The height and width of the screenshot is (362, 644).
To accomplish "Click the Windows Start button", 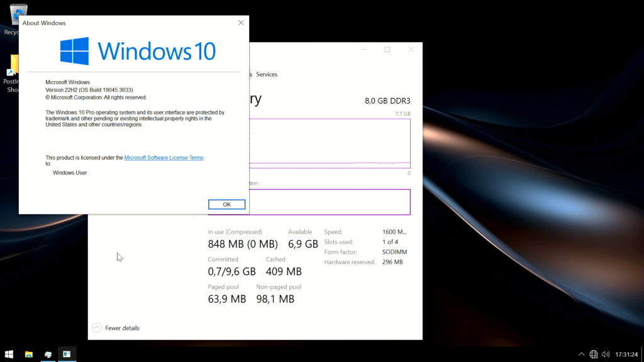I will [x=9, y=354].
